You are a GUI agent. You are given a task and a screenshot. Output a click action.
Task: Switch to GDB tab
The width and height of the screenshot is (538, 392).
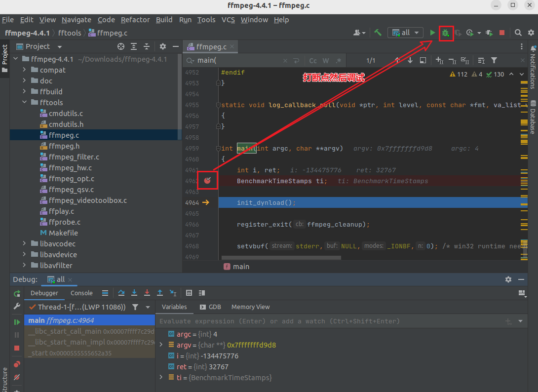[211, 307]
